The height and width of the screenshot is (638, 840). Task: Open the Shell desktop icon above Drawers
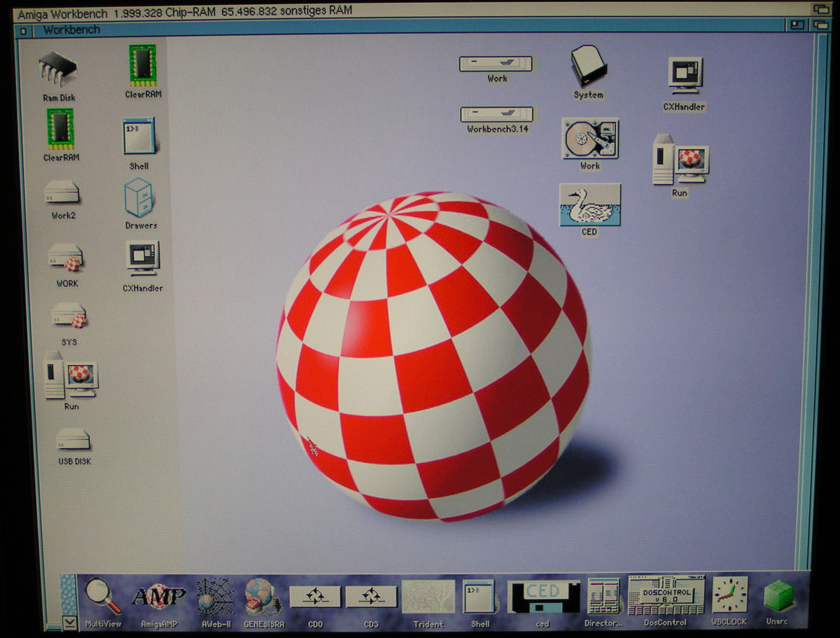tap(139, 137)
